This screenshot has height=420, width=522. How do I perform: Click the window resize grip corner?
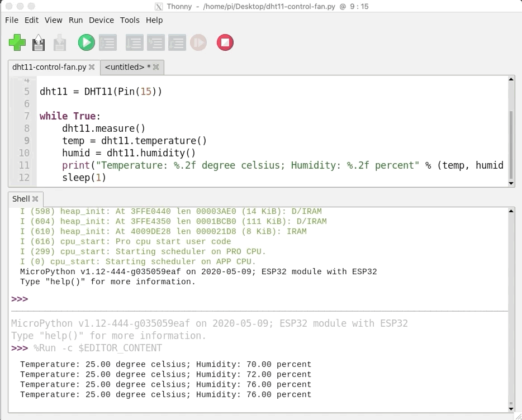coord(518,416)
